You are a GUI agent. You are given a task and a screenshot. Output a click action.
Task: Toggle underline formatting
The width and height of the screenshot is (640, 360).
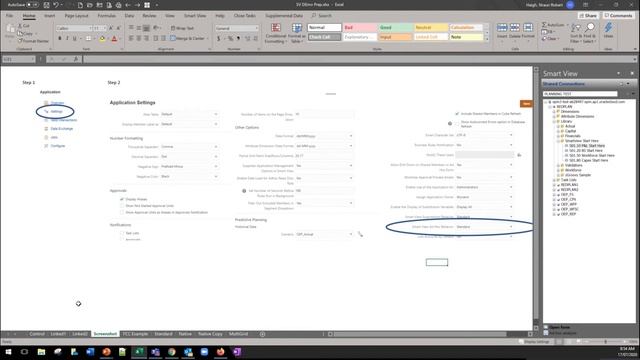tap(74, 38)
